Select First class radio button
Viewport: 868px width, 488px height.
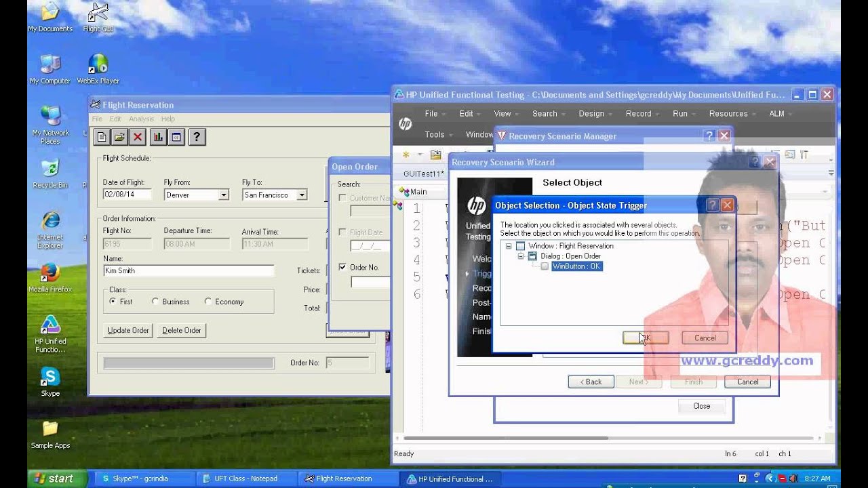tap(113, 302)
